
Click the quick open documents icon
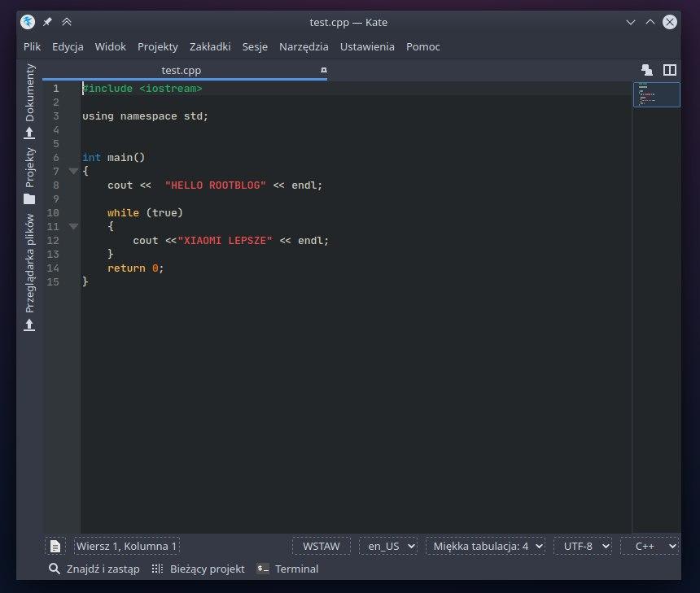coord(647,71)
